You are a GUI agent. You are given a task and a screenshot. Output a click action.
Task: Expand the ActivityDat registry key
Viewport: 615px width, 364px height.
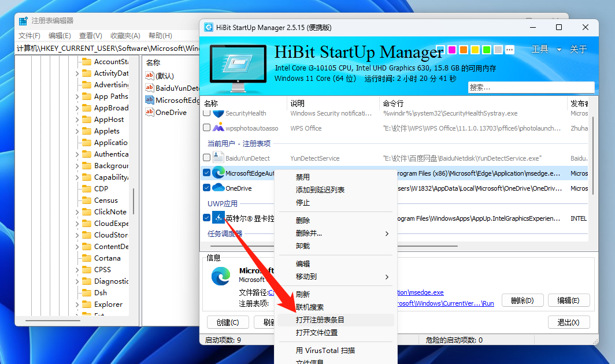point(77,73)
